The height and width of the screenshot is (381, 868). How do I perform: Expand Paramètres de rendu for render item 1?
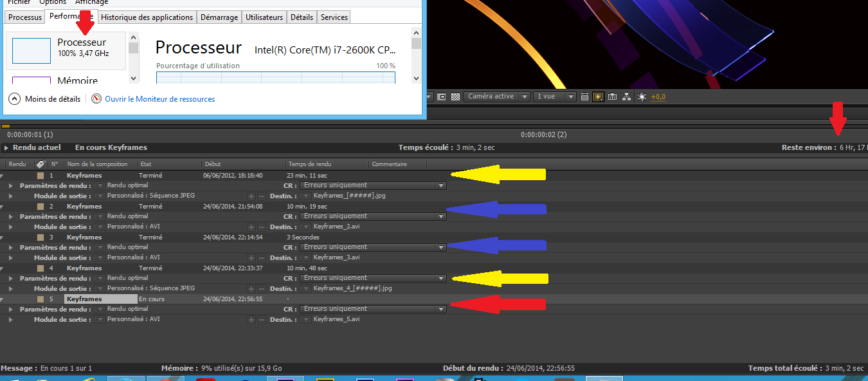pos(10,185)
